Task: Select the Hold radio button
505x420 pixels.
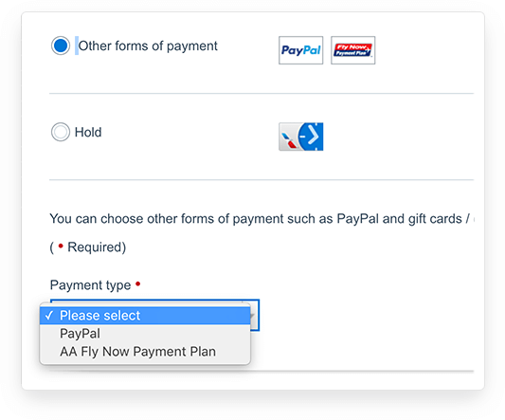Action: tap(61, 132)
